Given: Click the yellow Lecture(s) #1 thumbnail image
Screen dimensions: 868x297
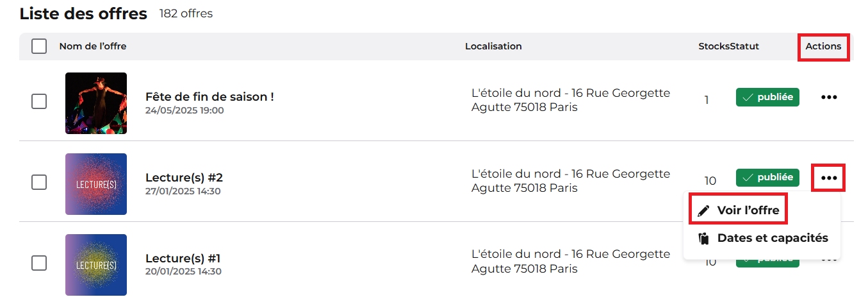Looking at the screenshot, I should point(96,264).
